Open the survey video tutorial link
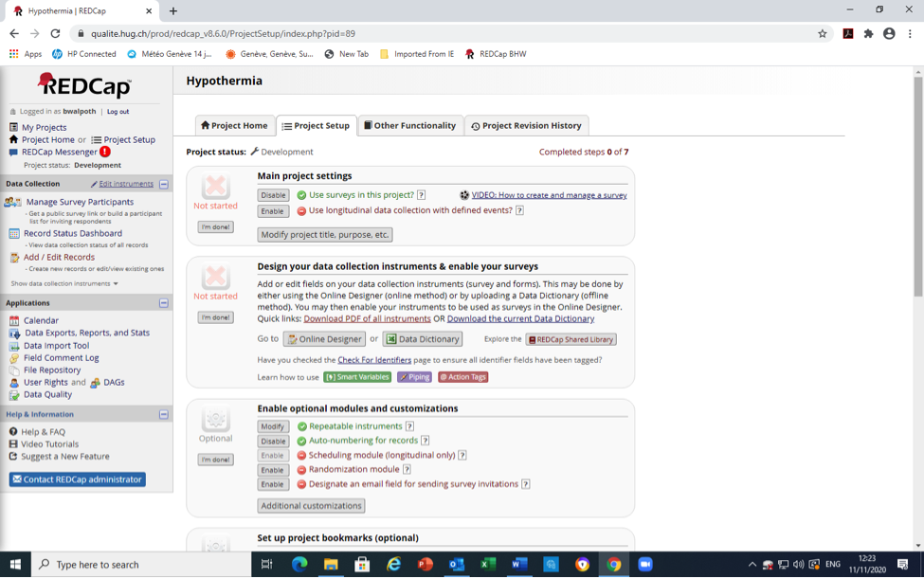The image size is (924, 578). [x=549, y=195]
